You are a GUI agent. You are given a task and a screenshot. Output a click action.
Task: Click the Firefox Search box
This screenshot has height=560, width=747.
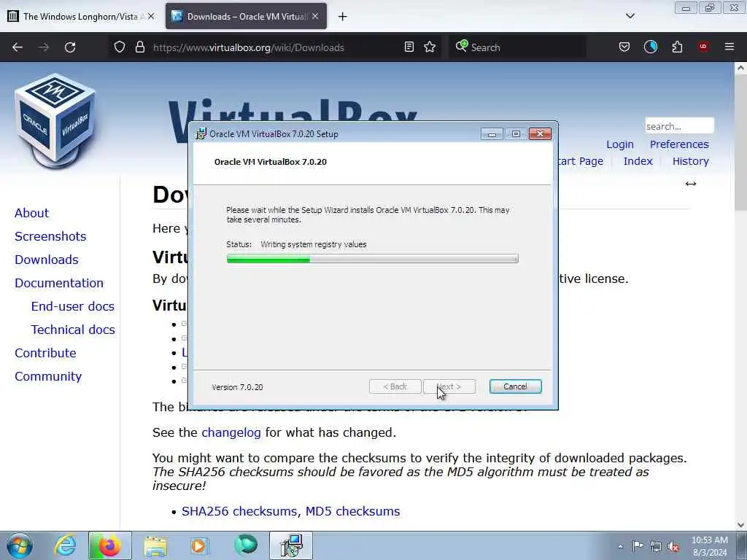[x=517, y=47]
